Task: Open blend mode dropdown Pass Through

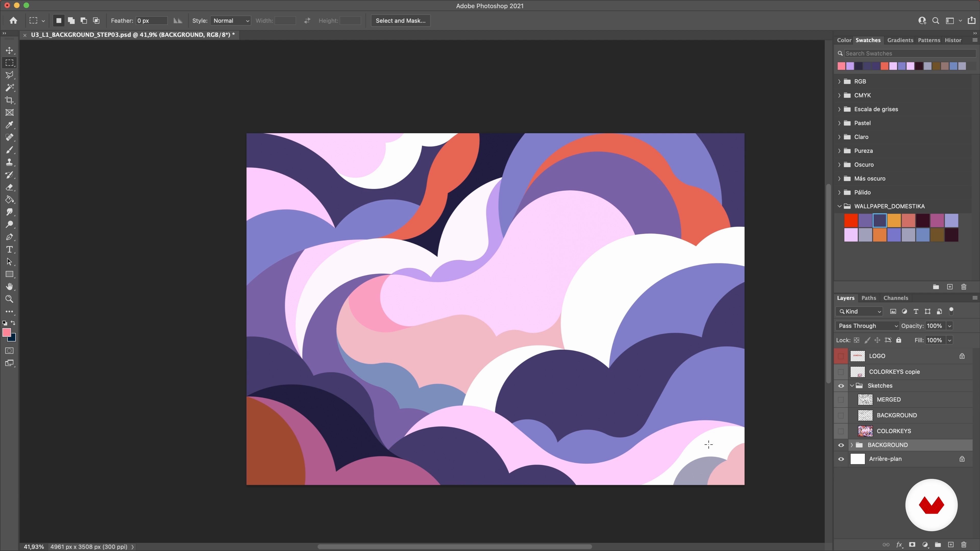Action: tap(867, 326)
